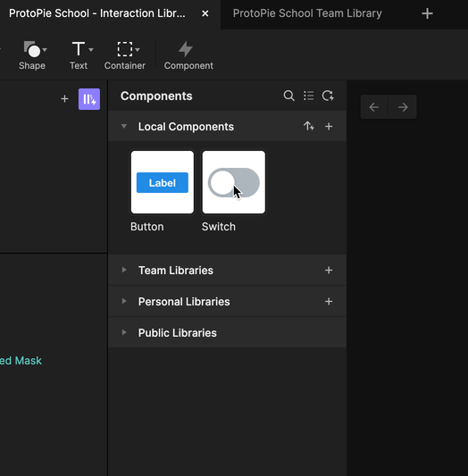Add a personal library with plus
The height and width of the screenshot is (476, 468).
tap(329, 302)
